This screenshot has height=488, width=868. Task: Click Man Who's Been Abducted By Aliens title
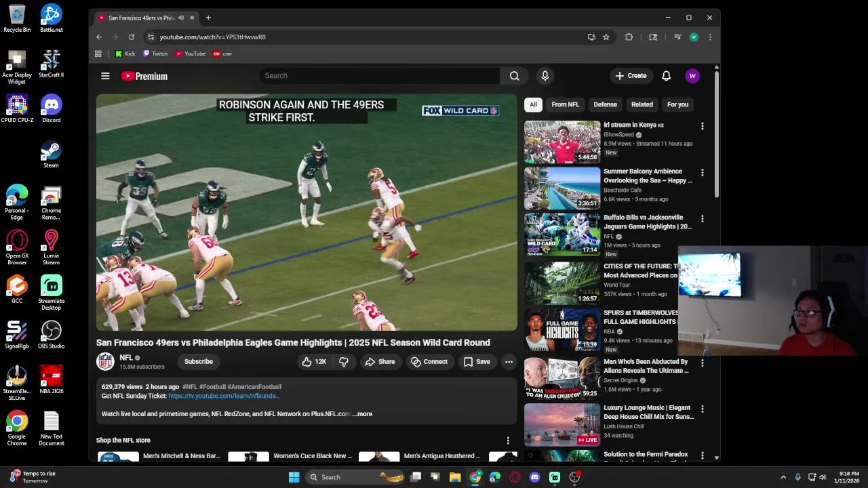tap(646, 366)
